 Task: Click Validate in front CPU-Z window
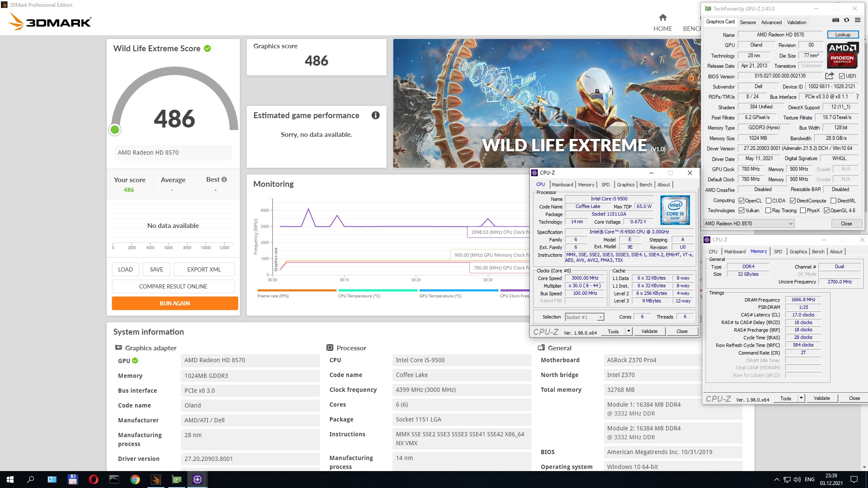click(649, 331)
